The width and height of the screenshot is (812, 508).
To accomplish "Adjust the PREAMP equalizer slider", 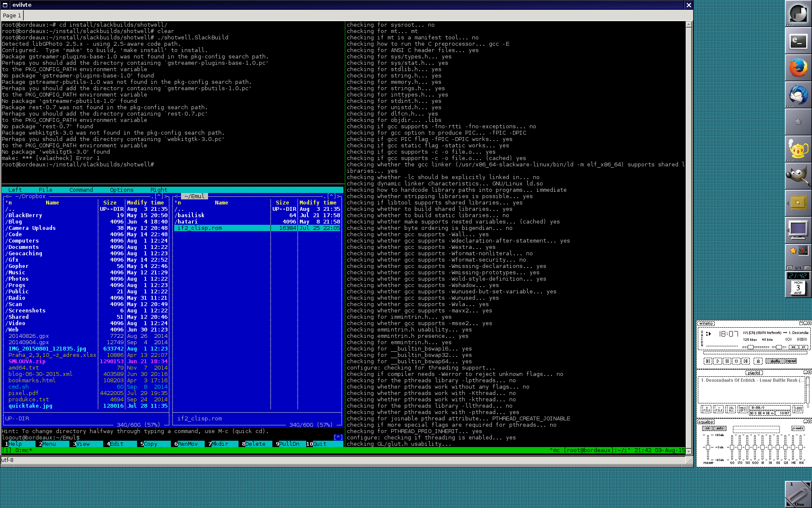I will (708, 447).
